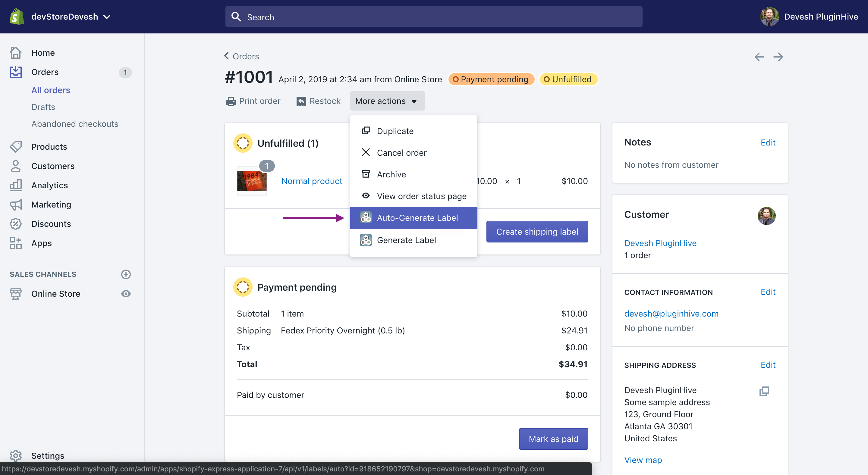Click the 1984 product thumbnail
The width and height of the screenshot is (868, 475).
point(252,181)
